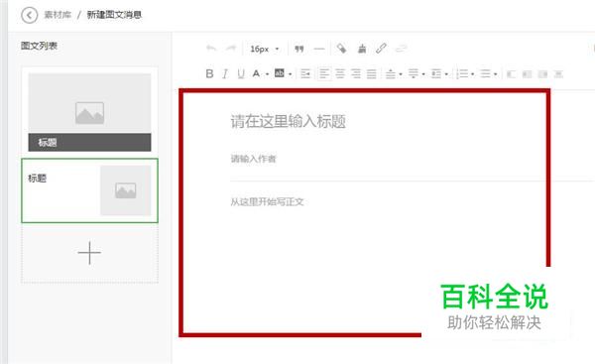Click the image center icon
The image size is (595, 364).
point(558,74)
